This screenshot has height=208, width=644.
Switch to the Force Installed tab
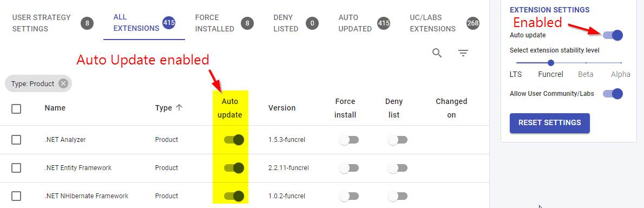[x=224, y=23]
